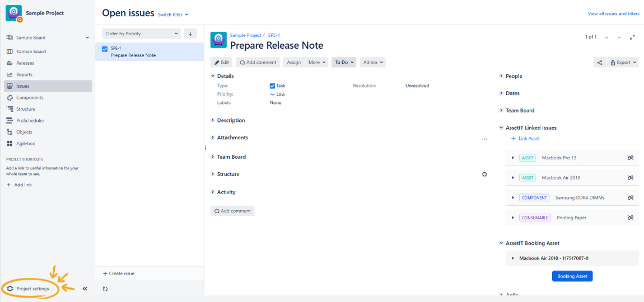Click the Link Asset link
644x302 pixels.
point(525,139)
